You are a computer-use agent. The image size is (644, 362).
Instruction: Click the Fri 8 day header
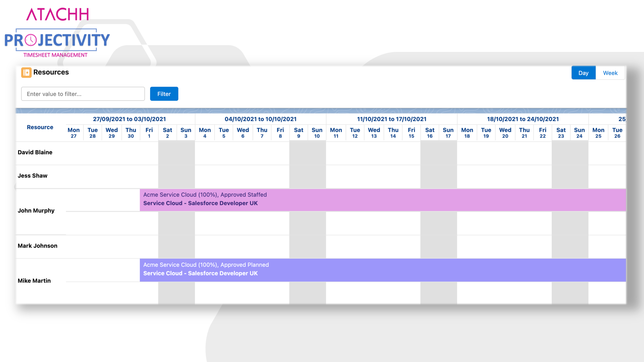point(280,133)
